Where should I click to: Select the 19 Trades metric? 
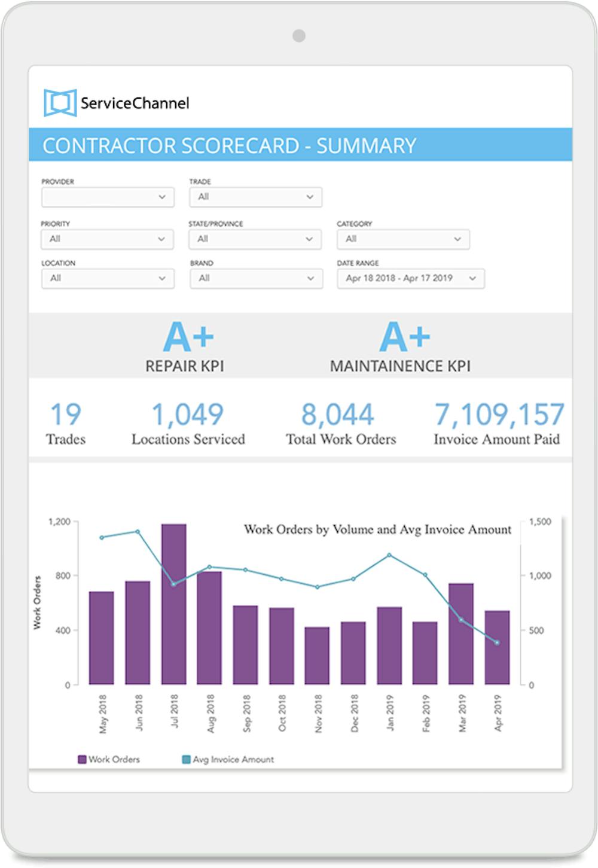coord(65,424)
